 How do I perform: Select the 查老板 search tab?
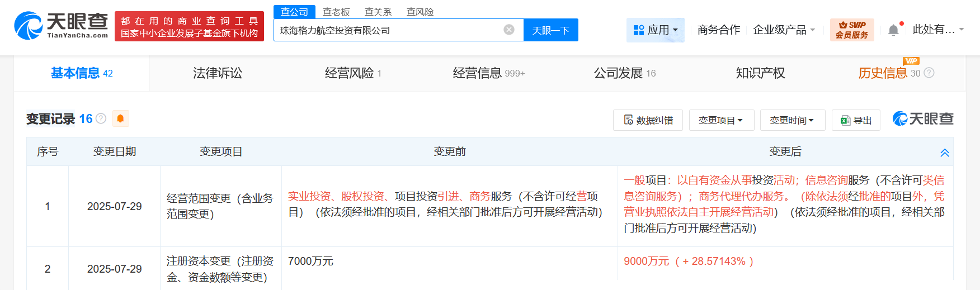point(336,12)
